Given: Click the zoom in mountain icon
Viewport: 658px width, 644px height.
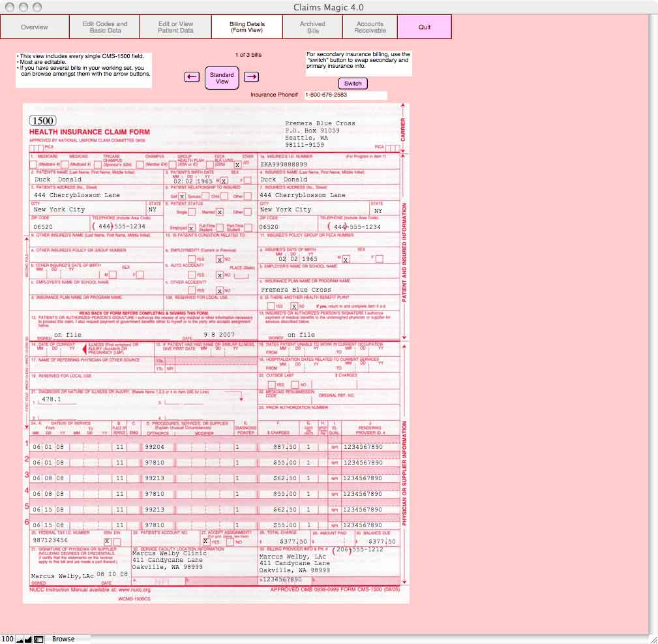Looking at the screenshot, I should pos(29,639).
